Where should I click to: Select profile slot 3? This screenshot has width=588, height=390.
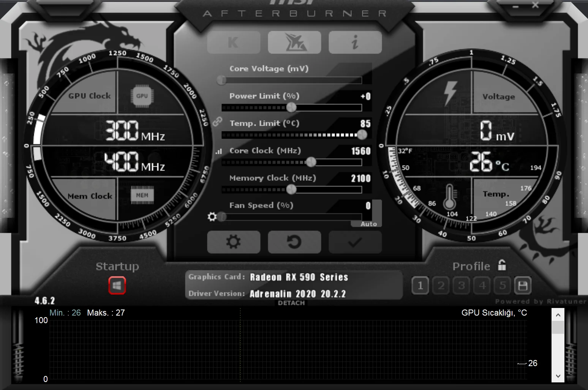[462, 286]
